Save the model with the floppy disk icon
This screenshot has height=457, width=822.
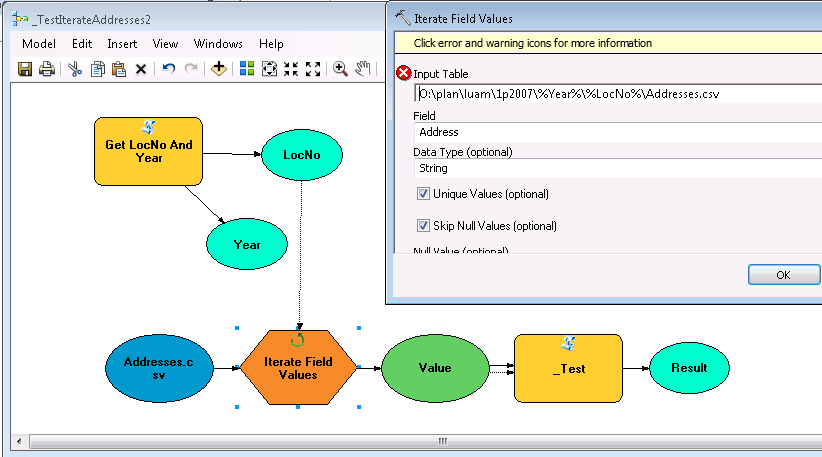tap(25, 69)
